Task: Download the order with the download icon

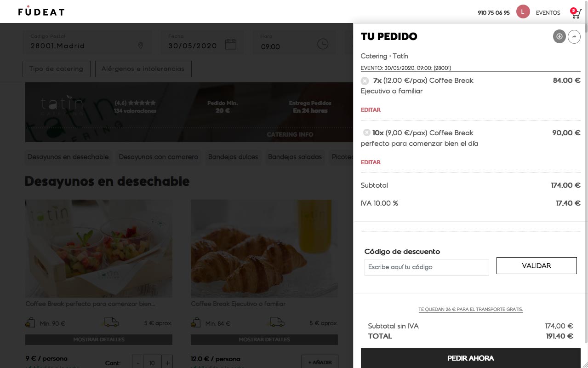Action: (x=559, y=37)
